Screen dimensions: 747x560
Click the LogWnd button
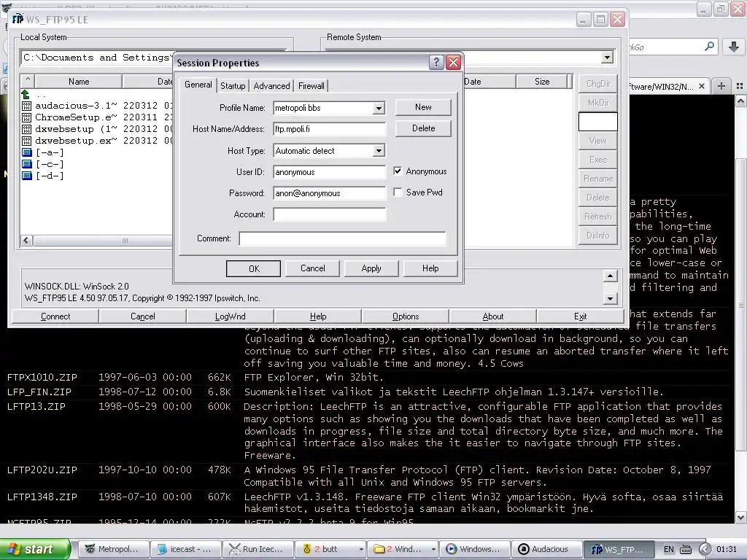[230, 316]
